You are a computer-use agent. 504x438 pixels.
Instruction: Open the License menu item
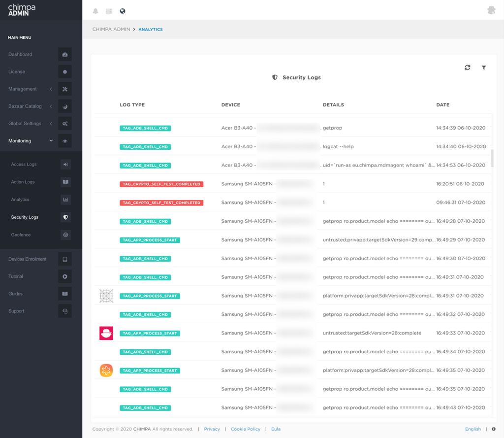pyautogui.click(x=17, y=72)
